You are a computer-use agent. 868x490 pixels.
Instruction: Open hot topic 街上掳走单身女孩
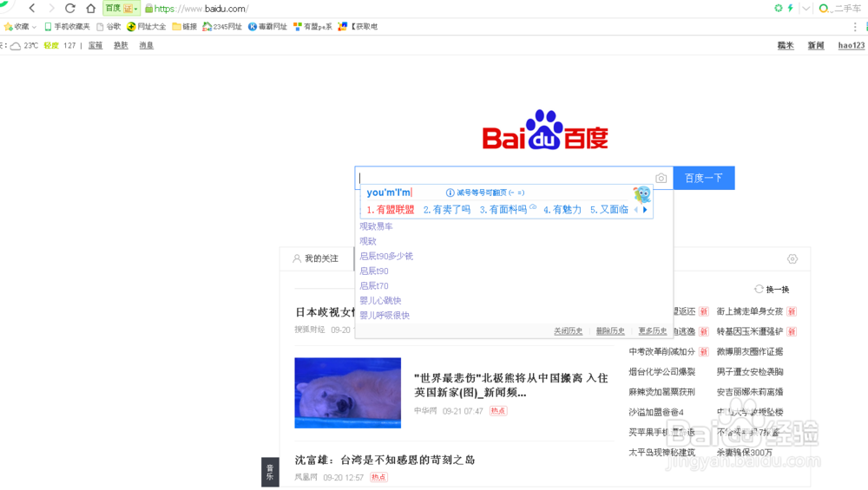750,311
